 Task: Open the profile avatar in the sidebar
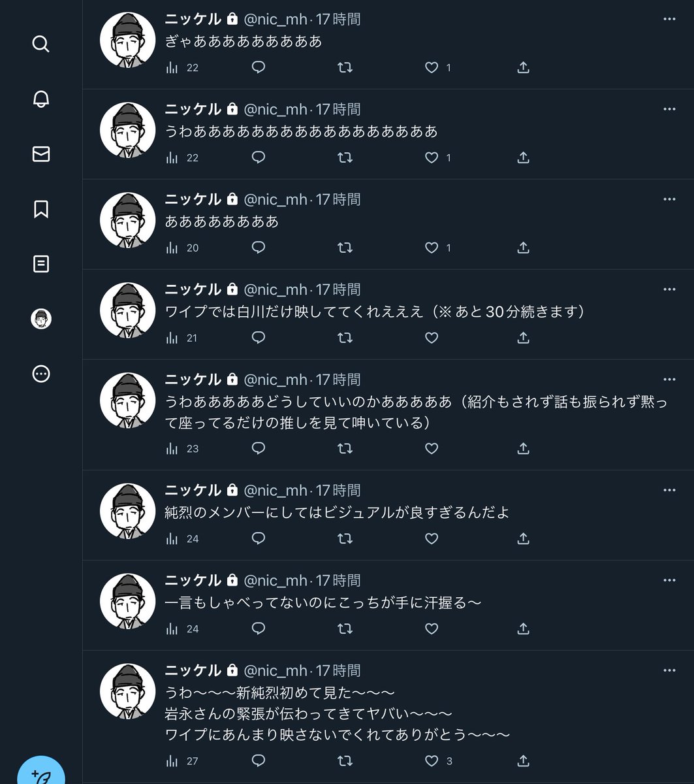coord(40,319)
